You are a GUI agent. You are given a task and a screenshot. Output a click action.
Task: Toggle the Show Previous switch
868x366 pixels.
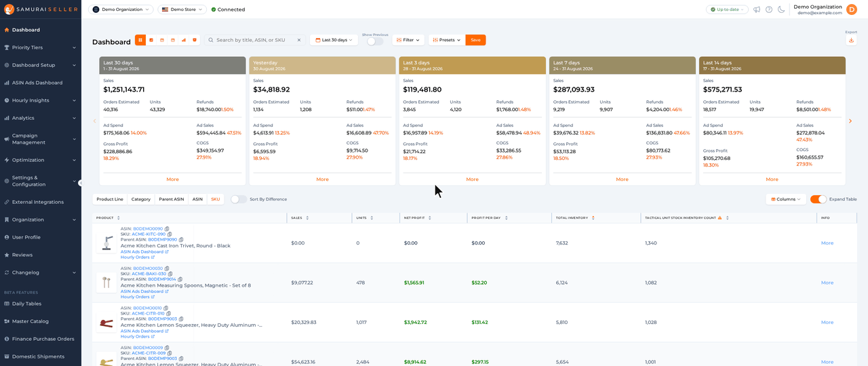coord(375,41)
